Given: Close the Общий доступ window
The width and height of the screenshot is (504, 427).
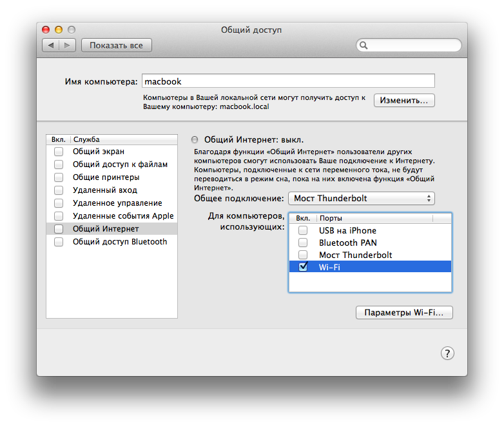Looking at the screenshot, I should (46, 30).
